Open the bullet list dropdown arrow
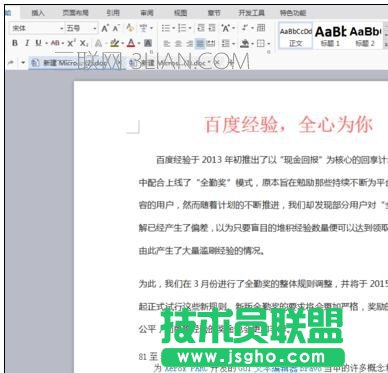 tap(173, 28)
